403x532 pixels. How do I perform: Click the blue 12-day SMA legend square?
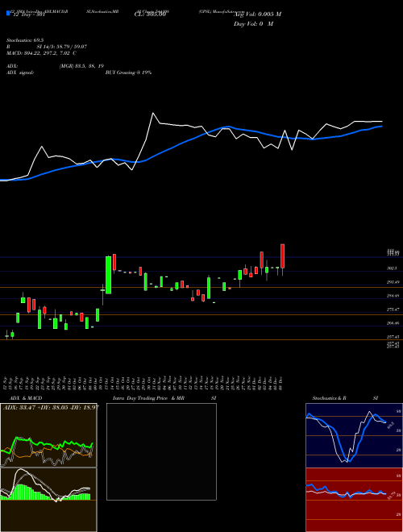click(x=8, y=13)
